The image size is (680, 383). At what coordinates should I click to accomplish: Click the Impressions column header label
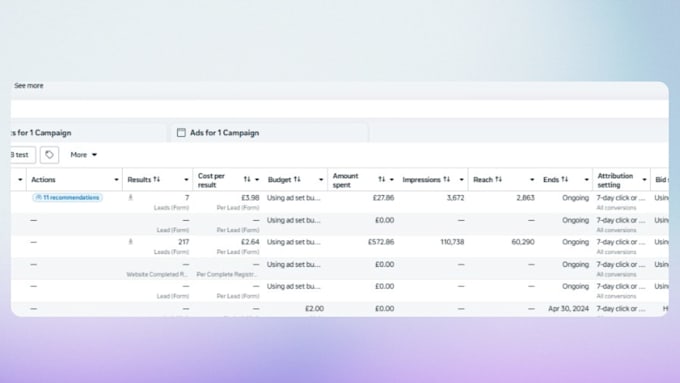pos(421,180)
